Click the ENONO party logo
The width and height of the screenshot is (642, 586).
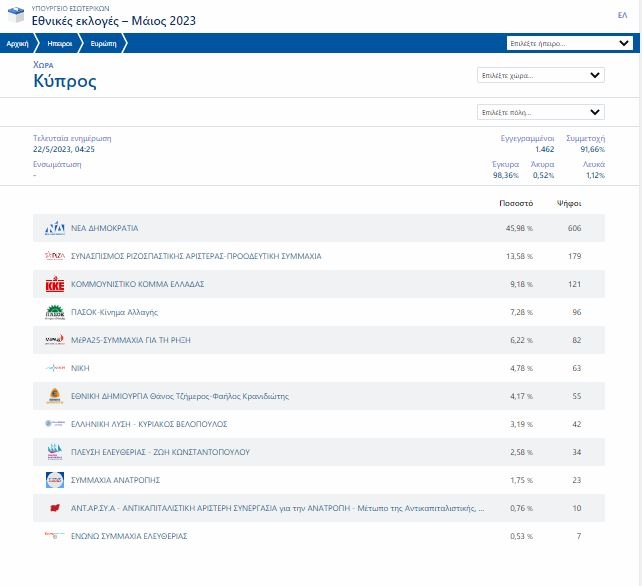pyautogui.click(x=55, y=535)
